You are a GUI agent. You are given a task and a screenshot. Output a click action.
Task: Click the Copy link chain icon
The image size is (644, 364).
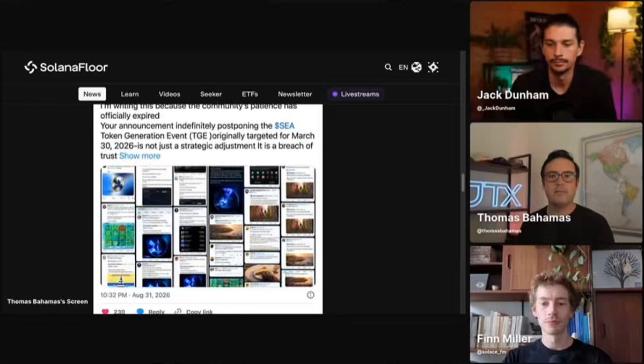click(178, 311)
